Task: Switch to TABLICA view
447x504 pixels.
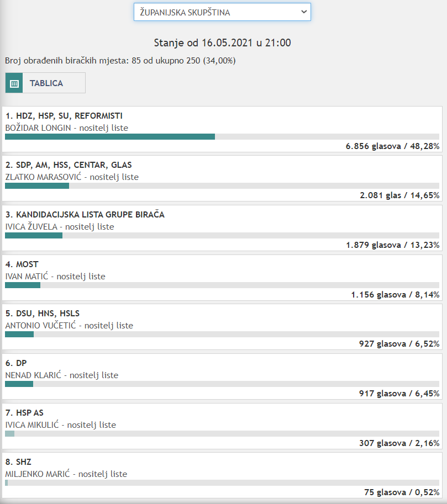Action: click(x=46, y=83)
